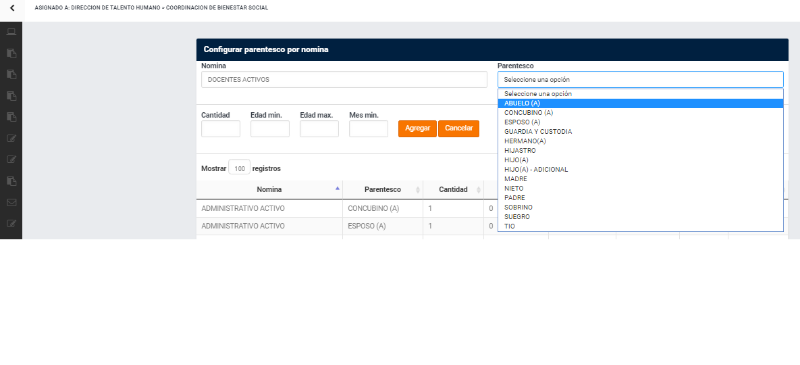Select HIJO(A) option
The width and height of the screenshot is (800, 365).
tap(640, 160)
